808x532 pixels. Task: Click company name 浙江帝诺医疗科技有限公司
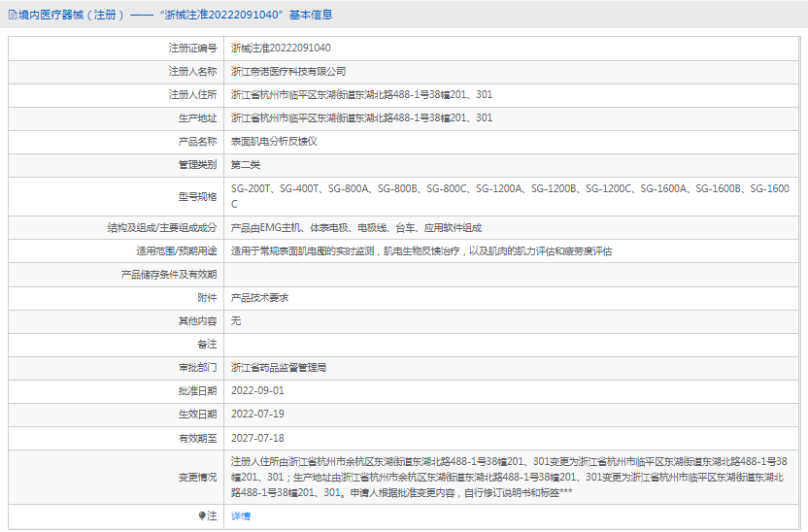pyautogui.click(x=288, y=72)
